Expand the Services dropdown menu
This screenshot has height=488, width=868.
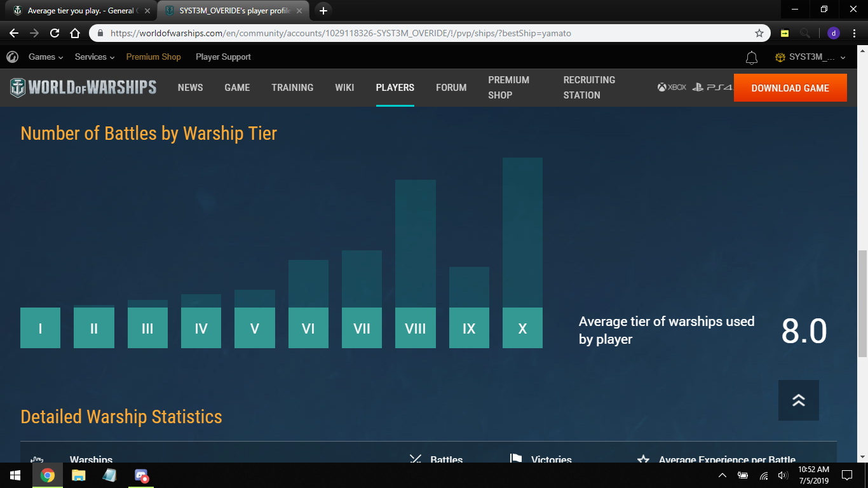click(95, 57)
